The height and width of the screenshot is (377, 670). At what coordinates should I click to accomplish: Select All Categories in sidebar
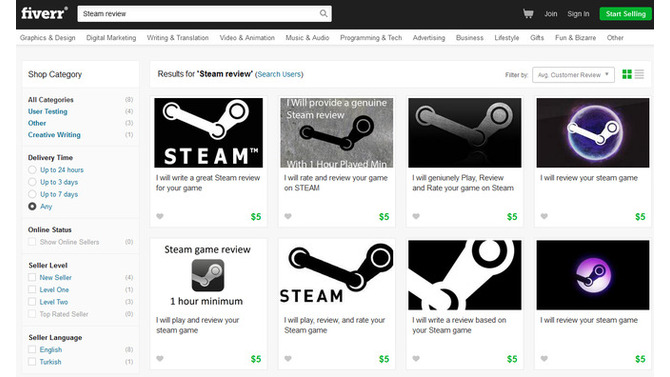[50, 100]
